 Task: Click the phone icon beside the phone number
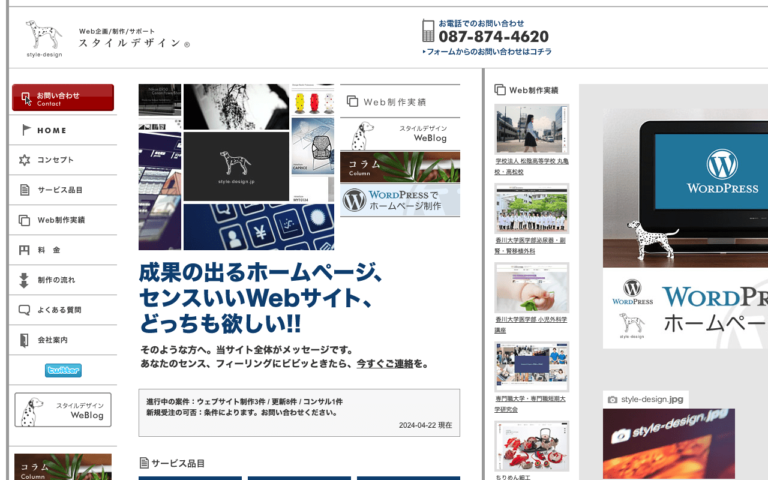(428, 31)
